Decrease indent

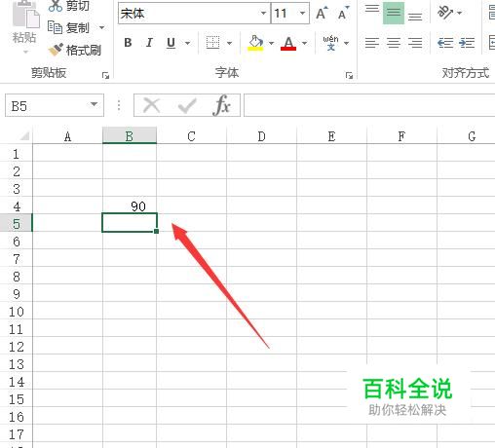tap(445, 43)
